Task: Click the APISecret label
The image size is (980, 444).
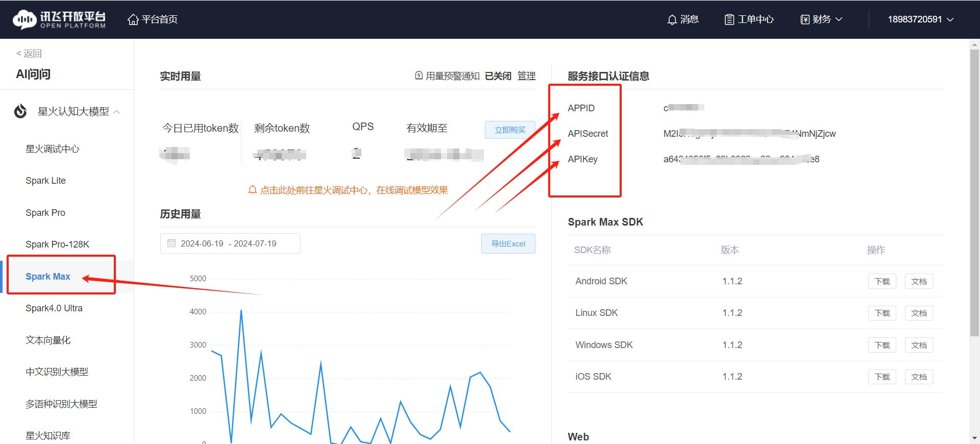Action: (x=588, y=134)
